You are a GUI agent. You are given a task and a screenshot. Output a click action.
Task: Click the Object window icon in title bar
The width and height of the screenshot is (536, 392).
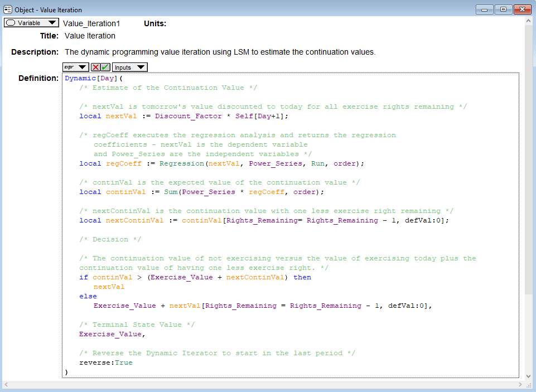(x=8, y=9)
